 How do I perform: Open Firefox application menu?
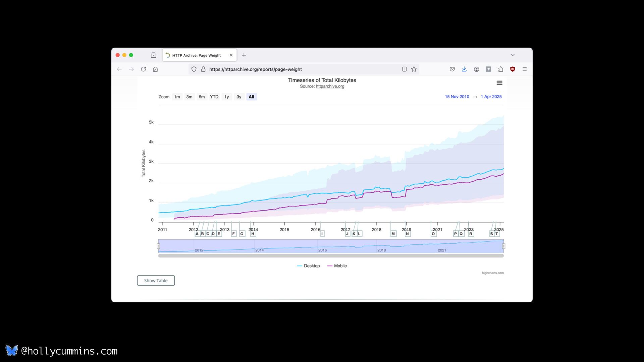(x=525, y=69)
